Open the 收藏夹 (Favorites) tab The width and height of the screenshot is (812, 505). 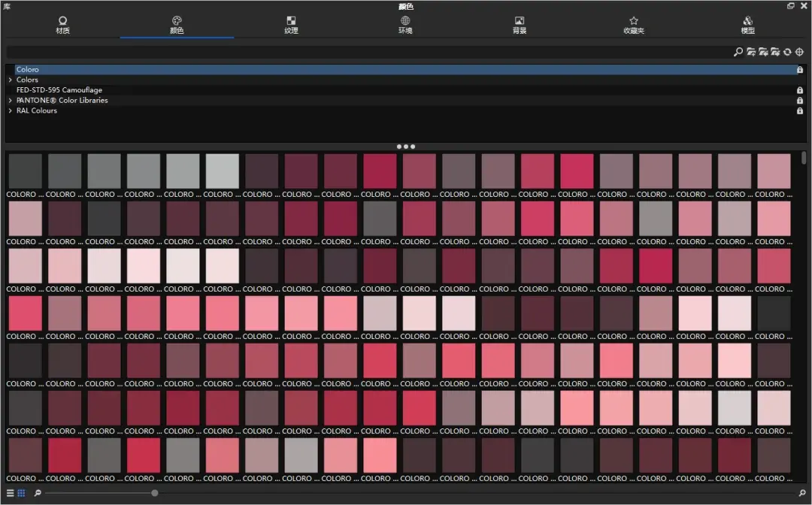[x=633, y=25]
